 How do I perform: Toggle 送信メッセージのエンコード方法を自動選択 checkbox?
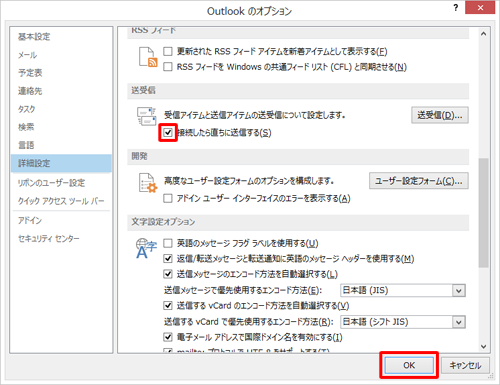coord(168,274)
